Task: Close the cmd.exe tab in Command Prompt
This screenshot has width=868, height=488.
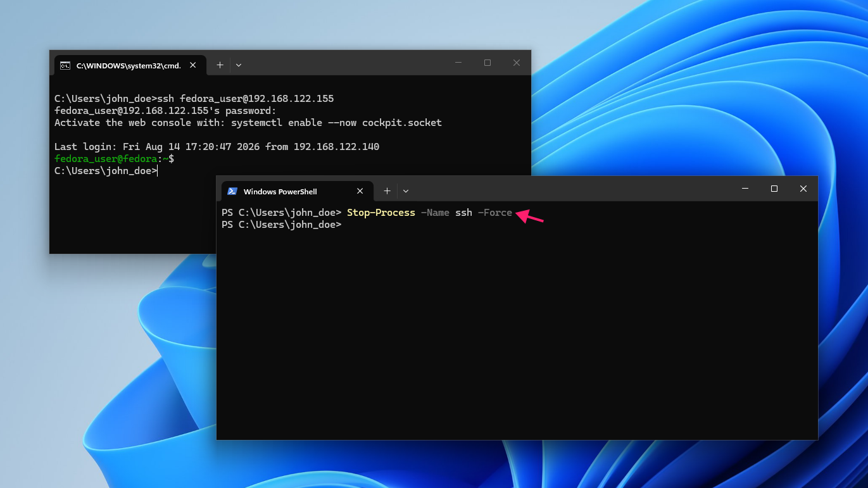Action: click(193, 65)
